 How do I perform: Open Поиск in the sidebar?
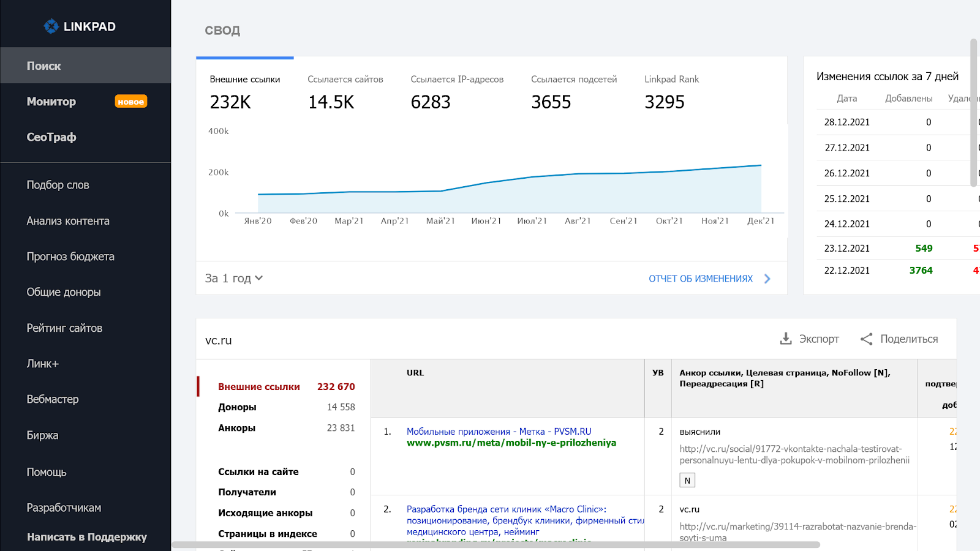tap(86, 66)
